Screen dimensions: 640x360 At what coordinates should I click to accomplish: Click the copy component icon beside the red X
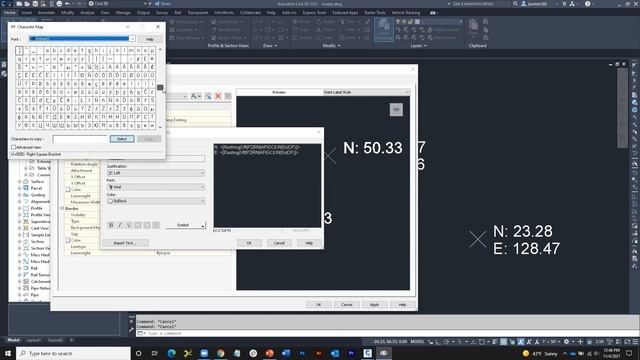(x=208, y=96)
